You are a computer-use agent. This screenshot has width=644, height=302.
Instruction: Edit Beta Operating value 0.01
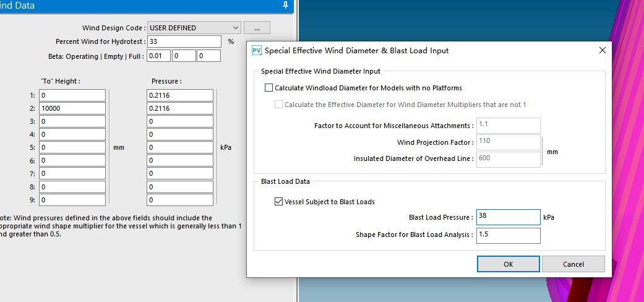pyautogui.click(x=158, y=56)
